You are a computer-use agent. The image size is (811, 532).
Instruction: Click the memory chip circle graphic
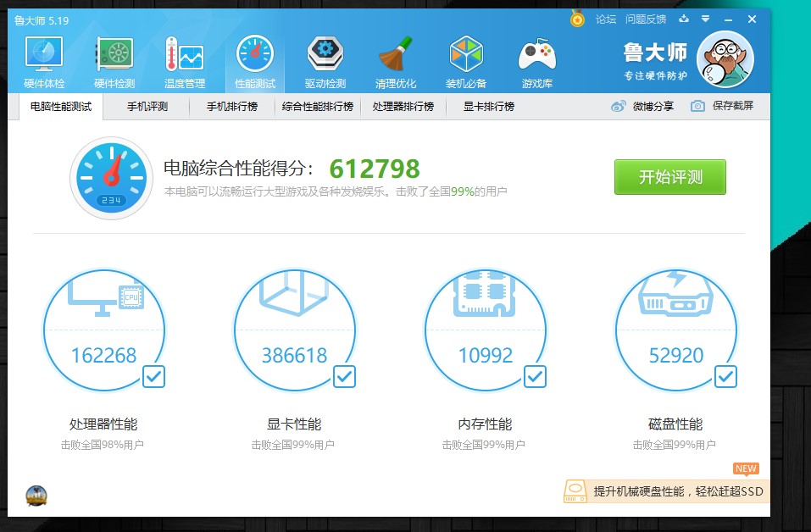[x=486, y=330]
